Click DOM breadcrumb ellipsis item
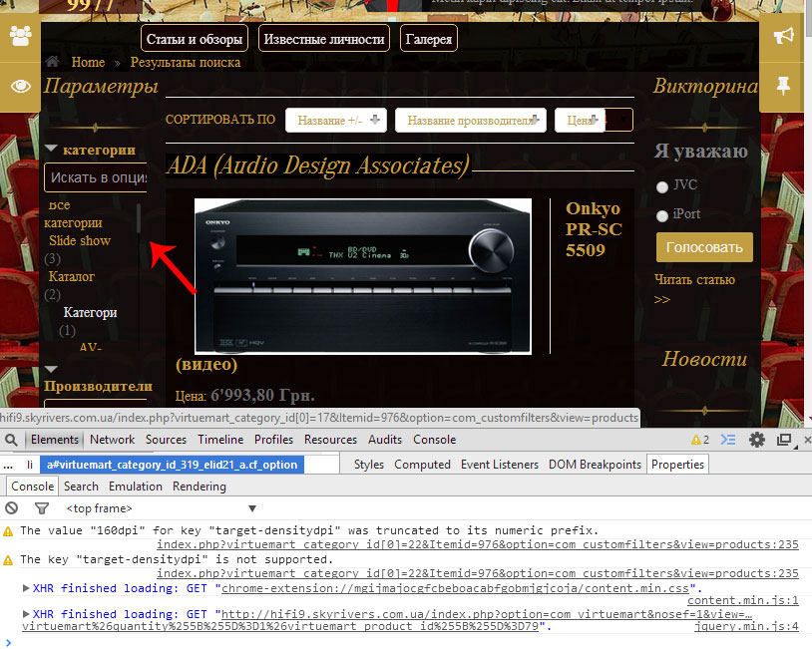Viewport: 812px width, 649px height. coord(8,465)
